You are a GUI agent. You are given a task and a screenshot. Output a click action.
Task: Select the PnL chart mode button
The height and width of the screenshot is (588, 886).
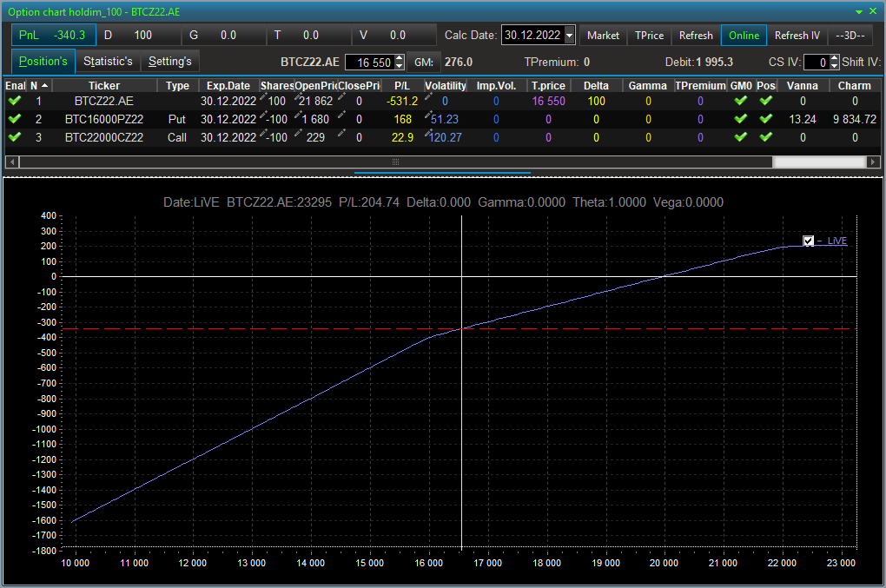click(54, 35)
